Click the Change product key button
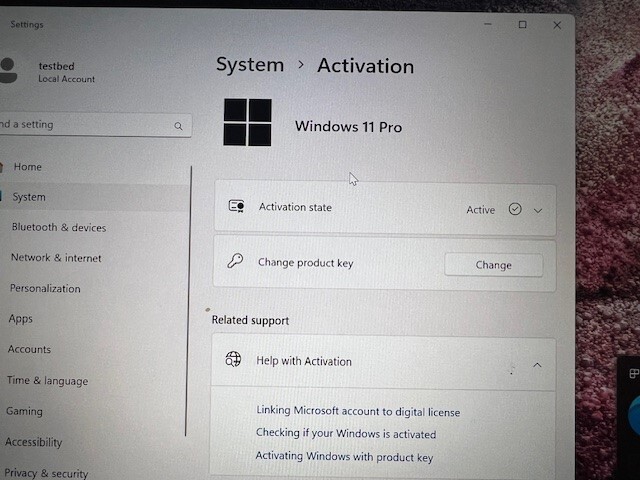 click(493, 265)
